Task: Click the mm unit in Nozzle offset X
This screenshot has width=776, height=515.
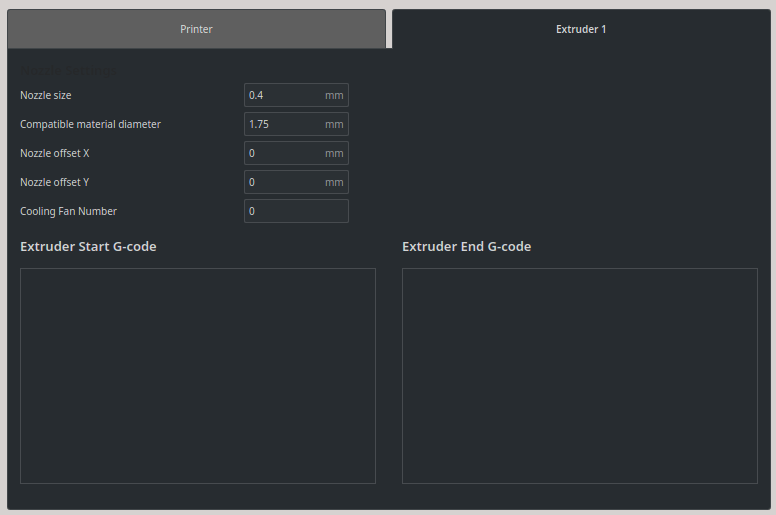Action: [x=334, y=154]
